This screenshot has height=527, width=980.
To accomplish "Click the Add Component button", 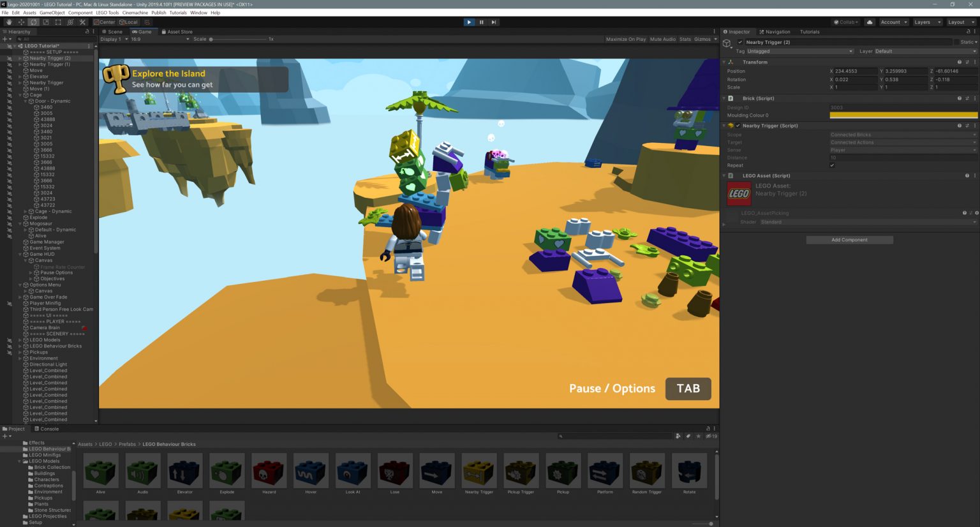I will pos(849,239).
